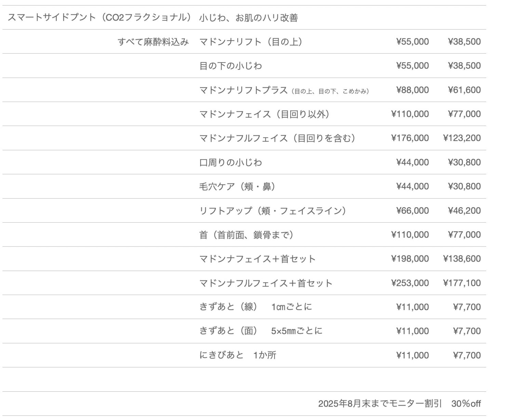Select the マドンナリフトプラス treatment name

[243, 90]
